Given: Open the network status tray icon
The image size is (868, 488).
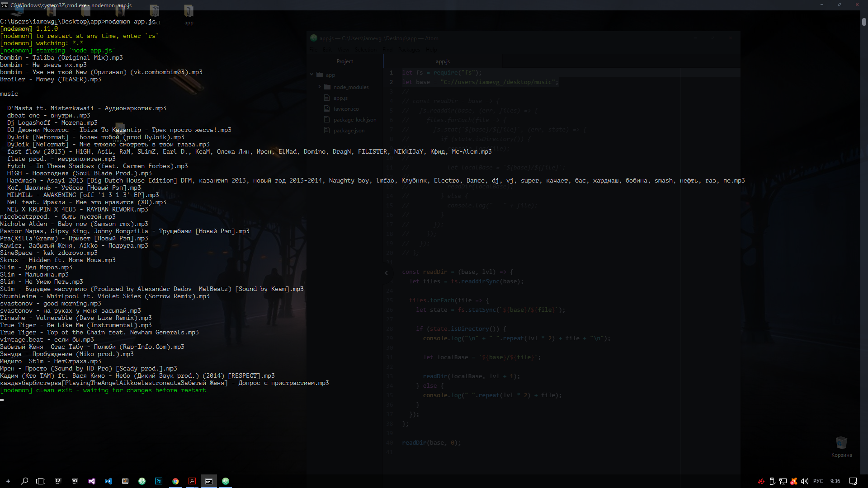Looking at the screenshot, I should coord(783,481).
